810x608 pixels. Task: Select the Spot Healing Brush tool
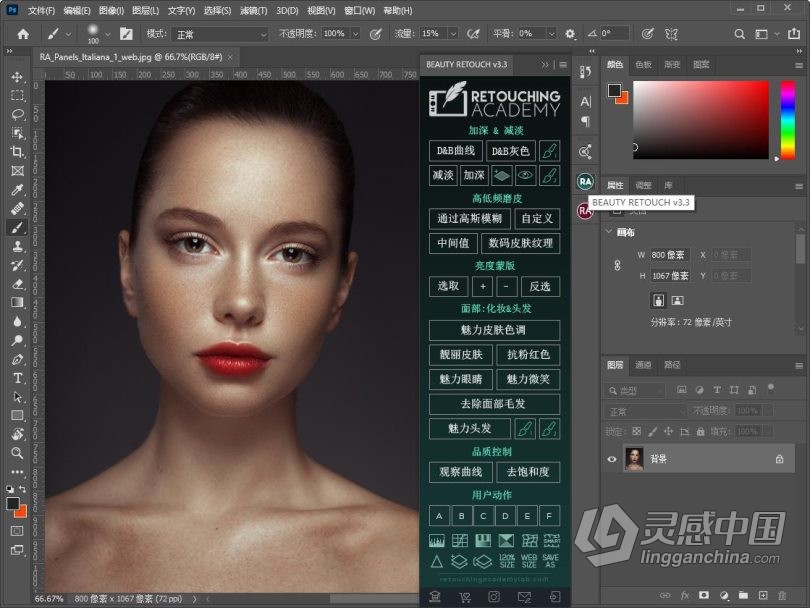click(17, 209)
